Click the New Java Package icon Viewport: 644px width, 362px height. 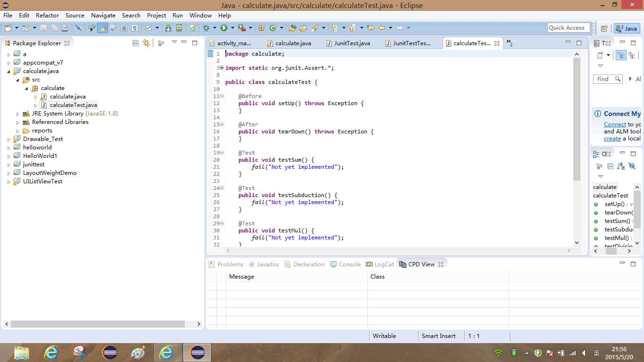pyautogui.click(x=261, y=28)
